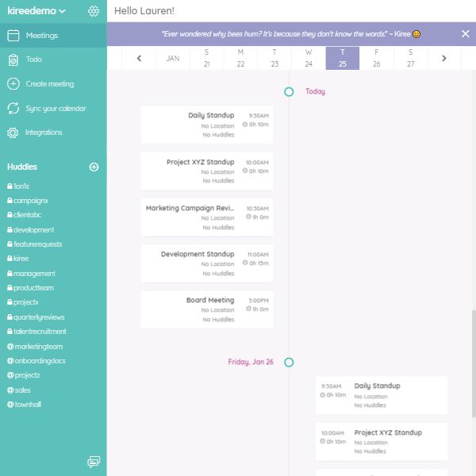
Task: Open the Integrations menu label
Action: 44,132
